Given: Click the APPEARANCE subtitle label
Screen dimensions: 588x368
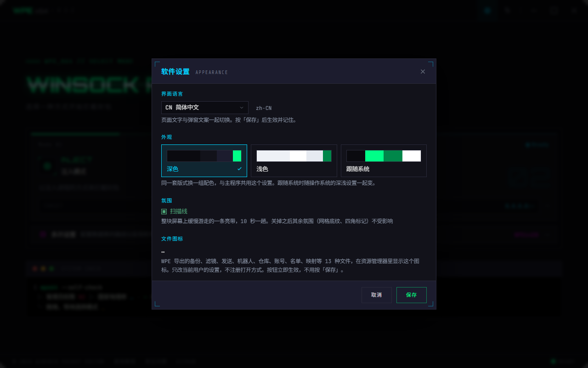Looking at the screenshot, I should tap(212, 72).
